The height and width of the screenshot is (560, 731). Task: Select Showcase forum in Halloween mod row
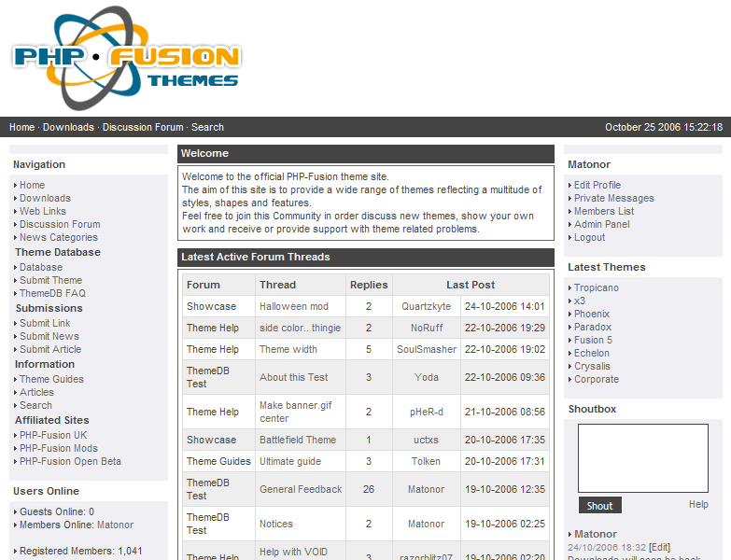point(211,306)
